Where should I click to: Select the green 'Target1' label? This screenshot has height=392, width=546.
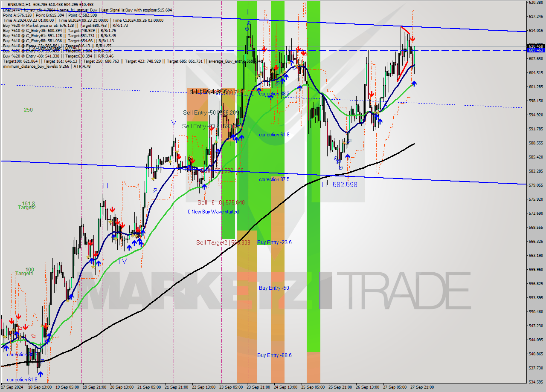(24, 274)
